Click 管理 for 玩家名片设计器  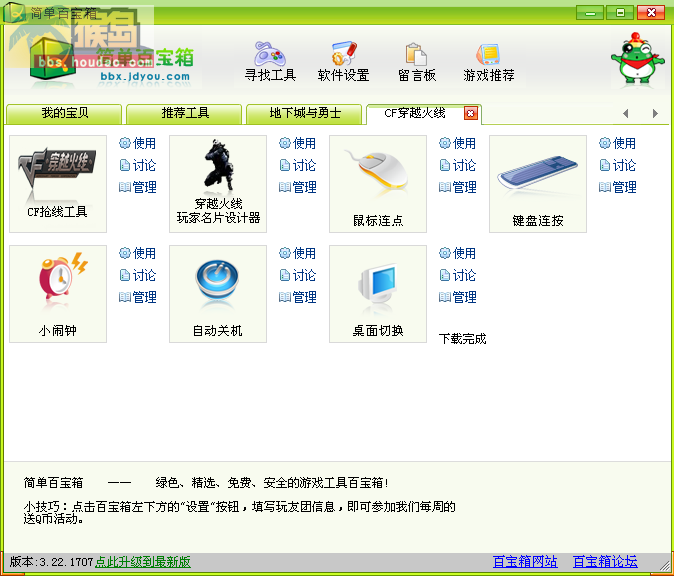pyautogui.click(x=297, y=187)
